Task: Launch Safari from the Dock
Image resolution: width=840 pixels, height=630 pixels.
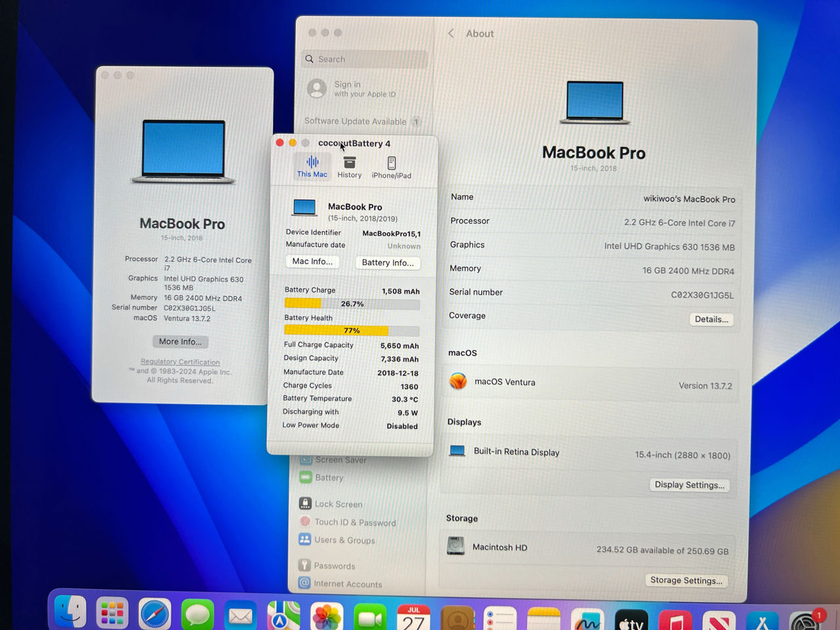Action: click(x=155, y=616)
